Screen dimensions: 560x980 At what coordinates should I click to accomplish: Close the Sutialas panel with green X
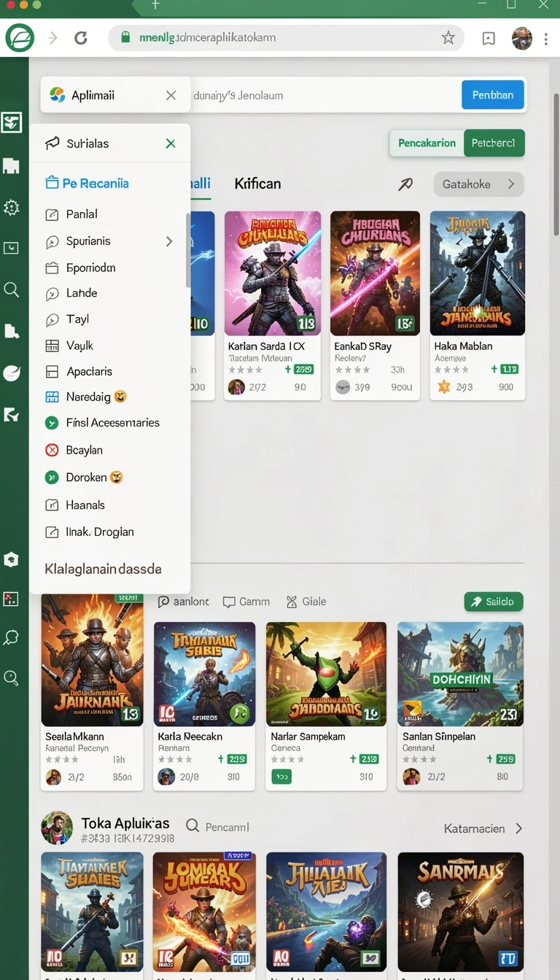pos(171,144)
